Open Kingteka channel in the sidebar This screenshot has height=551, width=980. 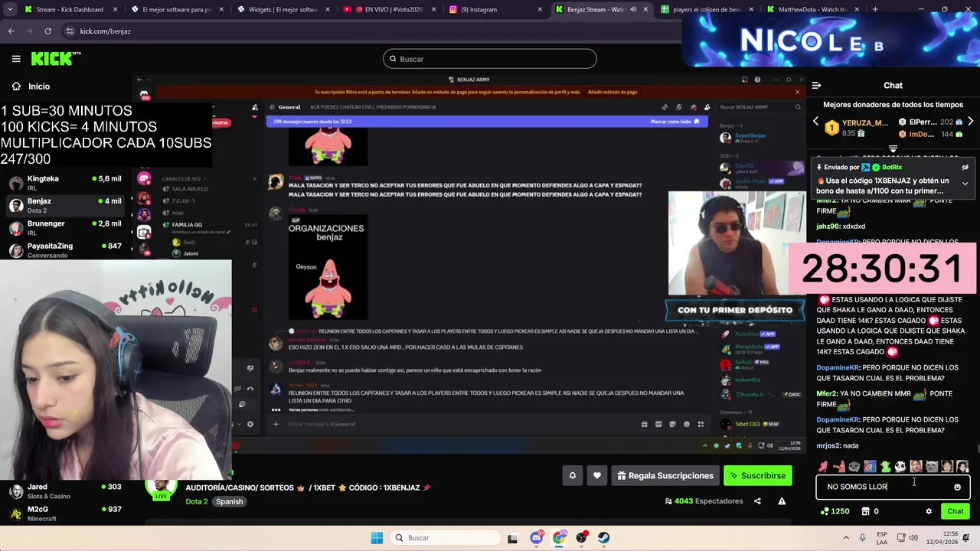[65, 182]
